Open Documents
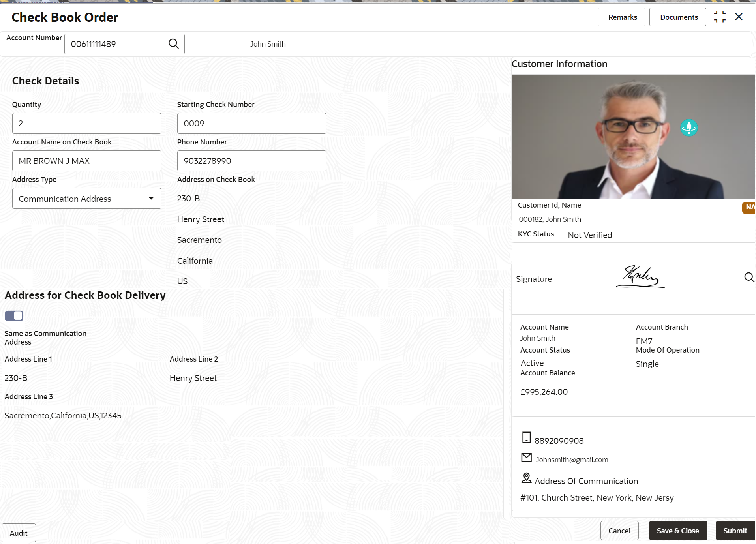Screen dimensions: 756x544 [678, 17]
